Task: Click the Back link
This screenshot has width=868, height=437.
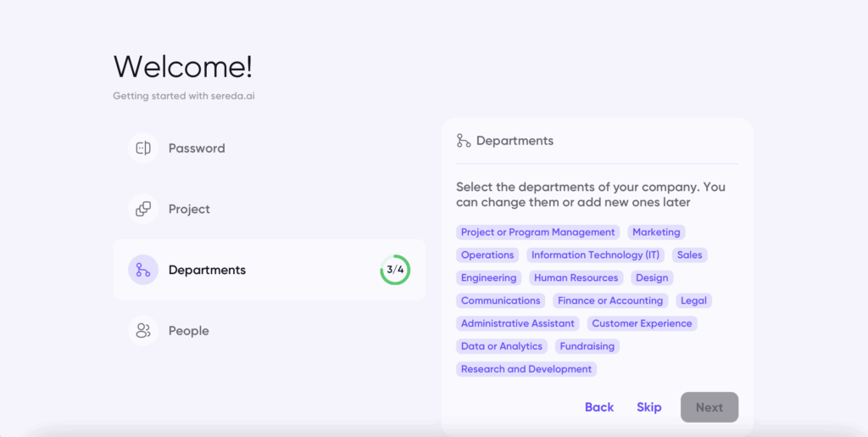Action: 599,407
